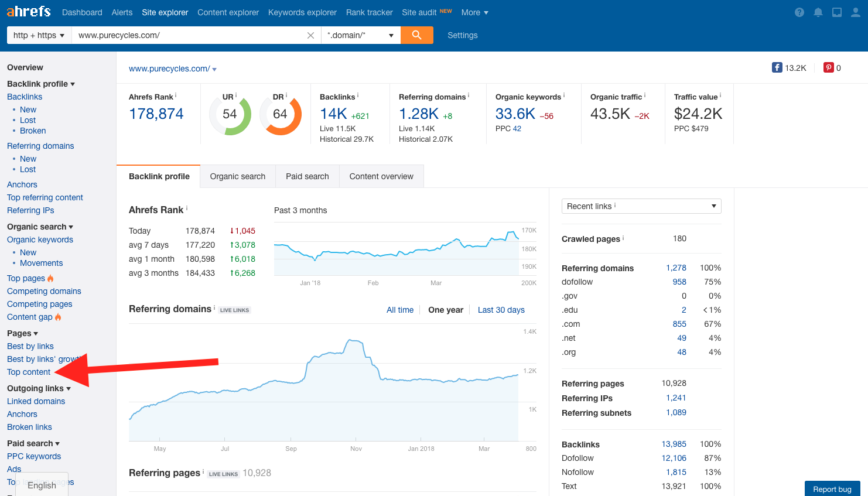Open the English language selector
The height and width of the screenshot is (496, 868).
coord(42,485)
